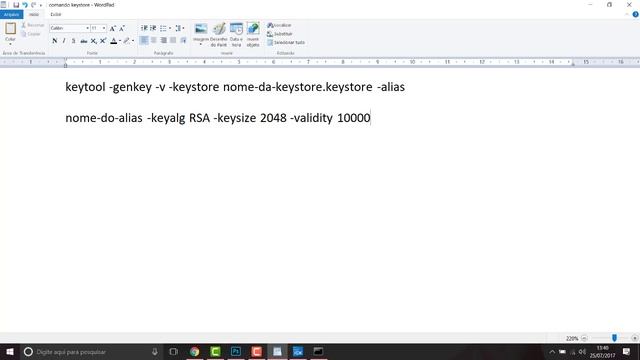
Task: Redo the last undone action
Action: (33, 5)
